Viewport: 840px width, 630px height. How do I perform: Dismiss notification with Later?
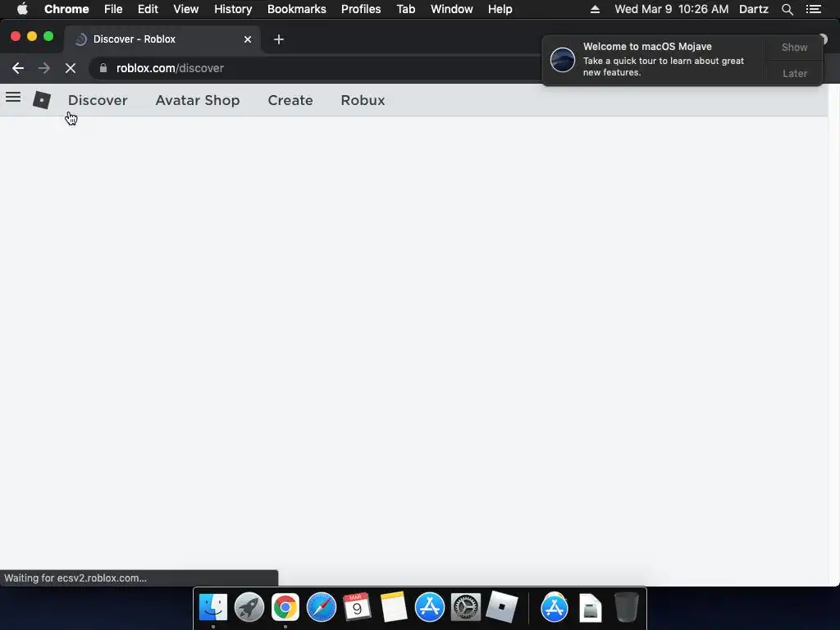pyautogui.click(x=794, y=73)
